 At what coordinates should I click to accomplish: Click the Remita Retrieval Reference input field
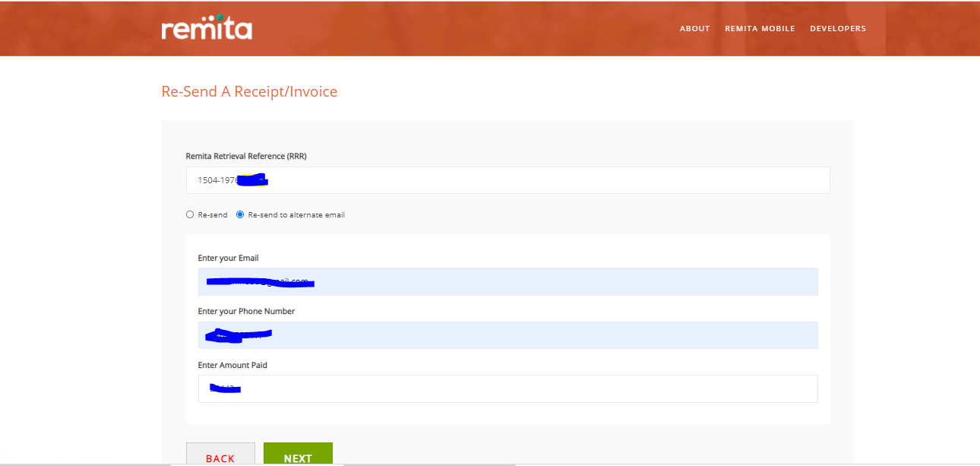[x=507, y=180]
